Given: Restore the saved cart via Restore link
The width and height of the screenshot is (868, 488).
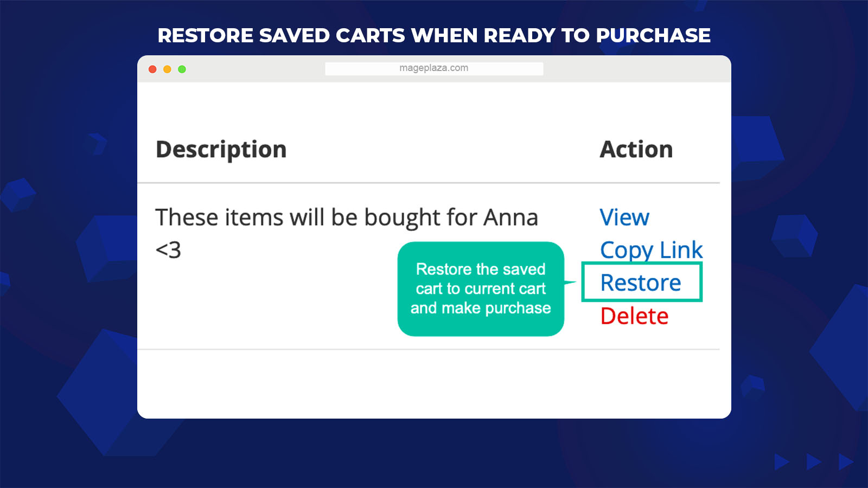Looking at the screenshot, I should pos(641,282).
